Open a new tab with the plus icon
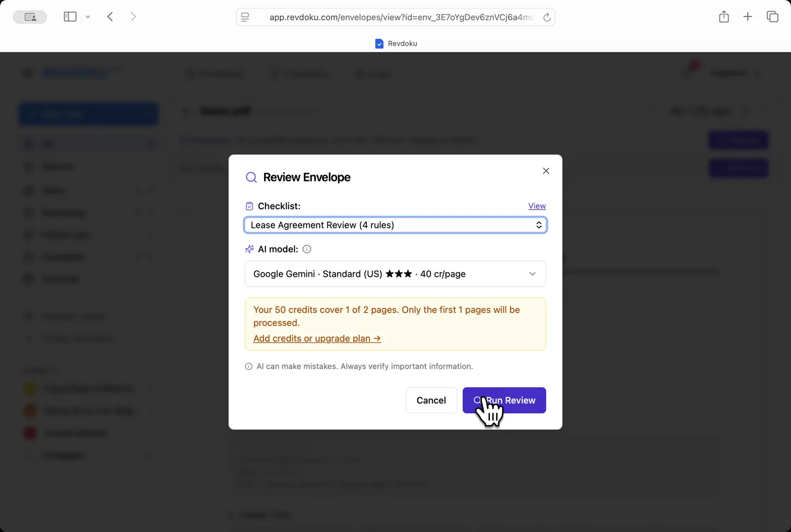This screenshot has width=791, height=532. click(747, 16)
